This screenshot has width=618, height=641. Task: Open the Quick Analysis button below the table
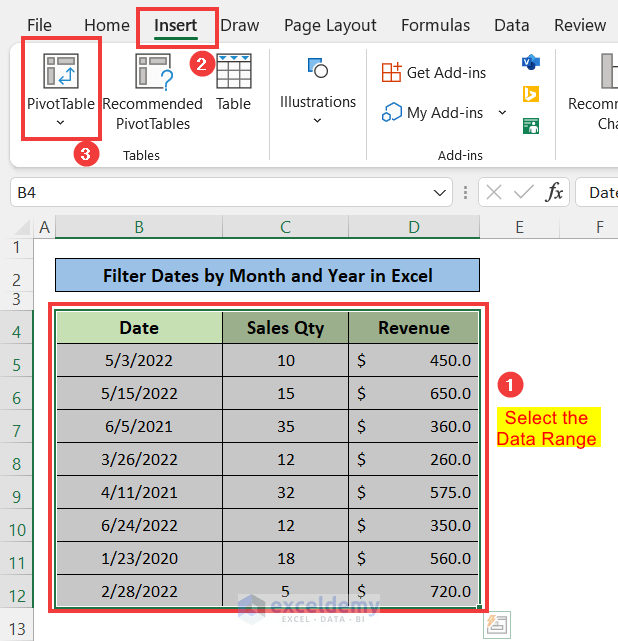coord(497,625)
